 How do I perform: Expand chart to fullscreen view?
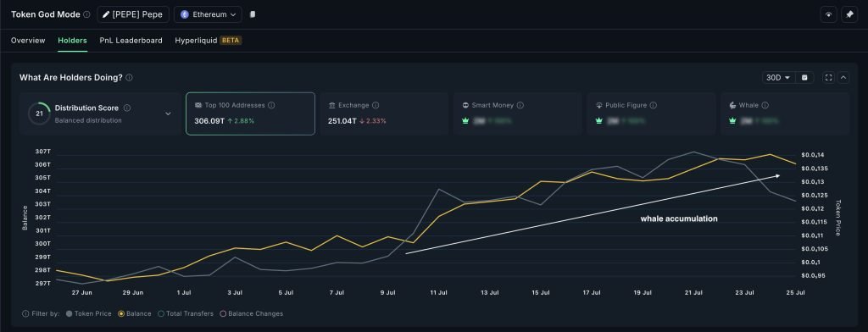(829, 77)
